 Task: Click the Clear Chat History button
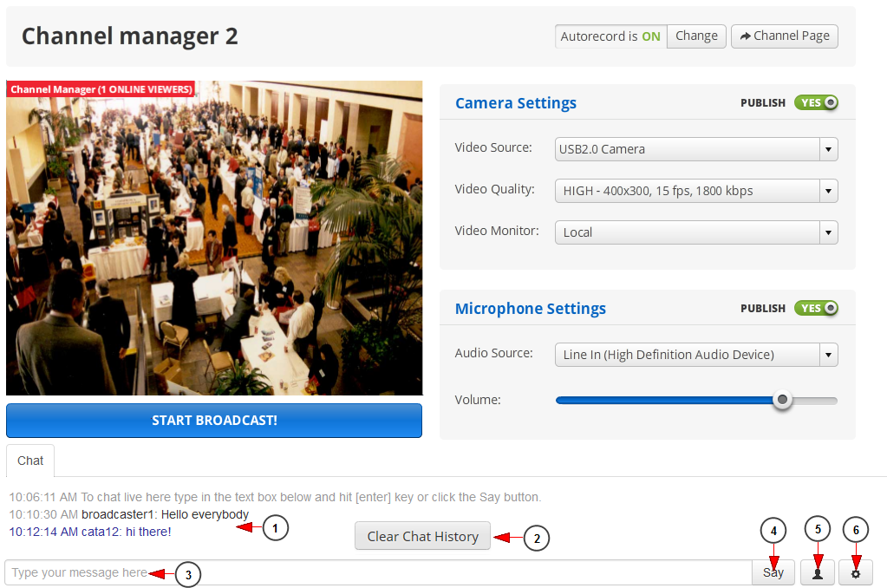[x=422, y=536]
